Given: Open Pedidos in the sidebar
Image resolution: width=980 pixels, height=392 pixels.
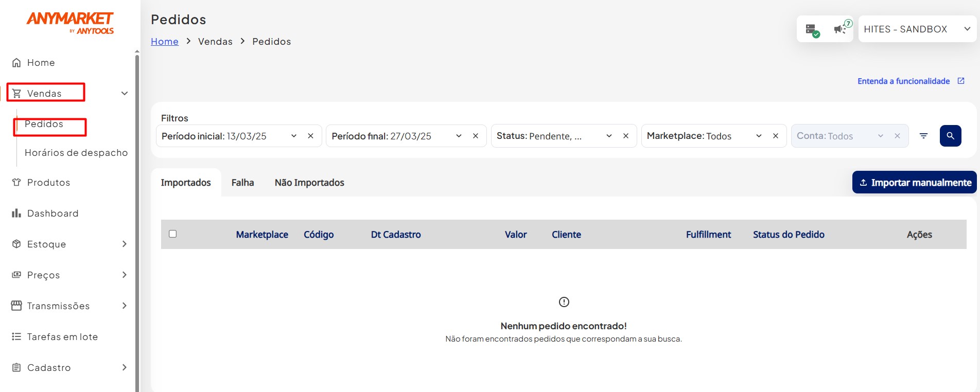Looking at the screenshot, I should (x=44, y=124).
